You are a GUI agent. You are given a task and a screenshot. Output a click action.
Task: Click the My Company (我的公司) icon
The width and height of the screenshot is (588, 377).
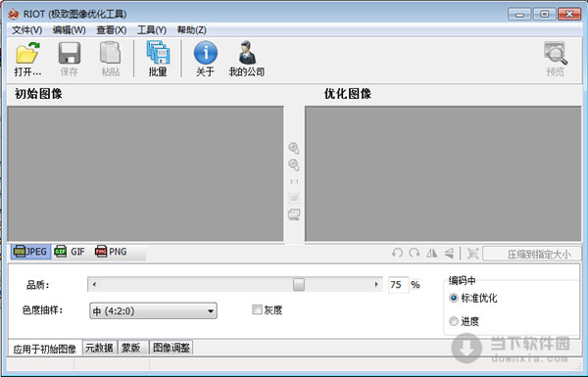pos(247,53)
